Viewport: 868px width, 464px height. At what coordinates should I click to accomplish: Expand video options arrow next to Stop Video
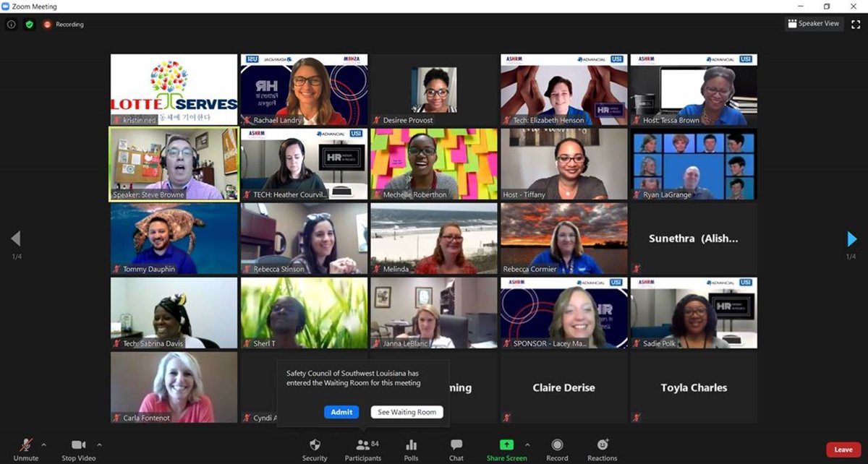tap(99, 444)
